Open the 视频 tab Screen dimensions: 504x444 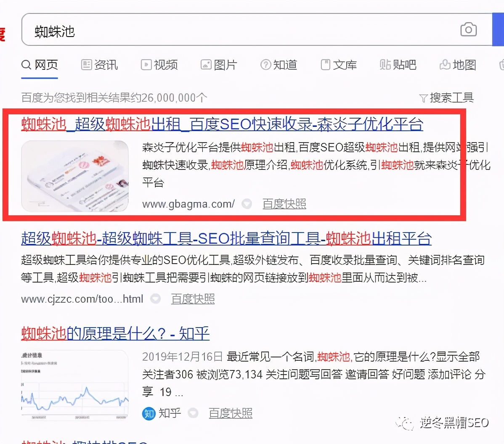159,65
